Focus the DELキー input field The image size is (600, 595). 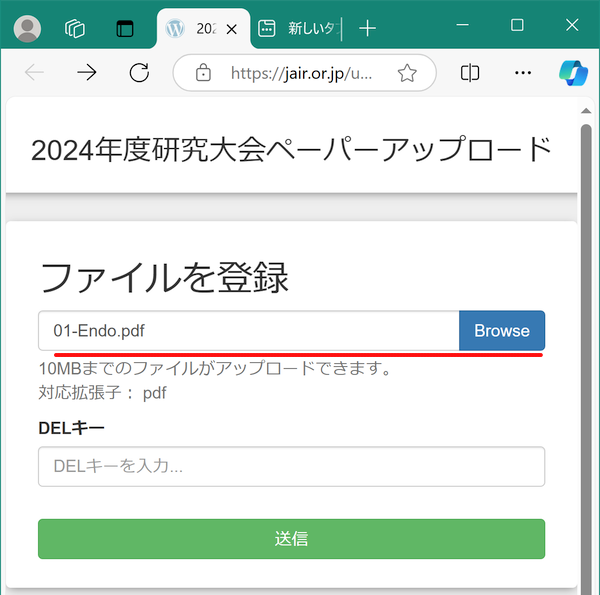pyautogui.click(x=291, y=466)
